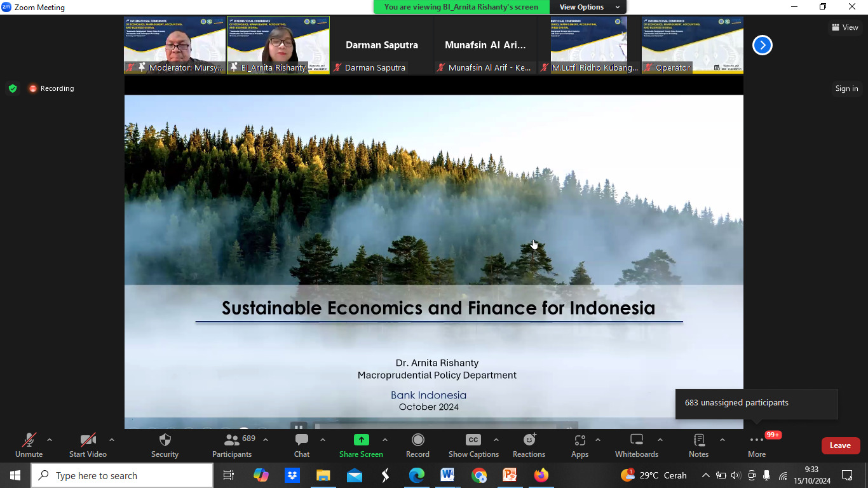Click the green Share Screen icon
The width and height of the screenshot is (868, 488).
tap(361, 440)
